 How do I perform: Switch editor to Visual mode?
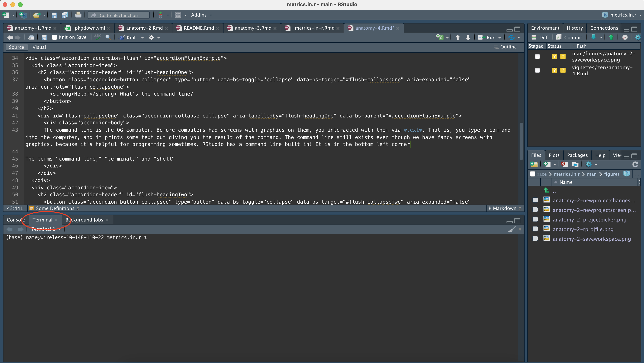point(39,47)
